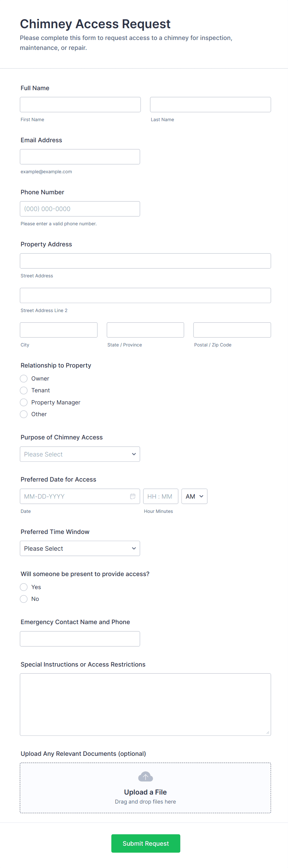Click the First Name input field

[80, 104]
